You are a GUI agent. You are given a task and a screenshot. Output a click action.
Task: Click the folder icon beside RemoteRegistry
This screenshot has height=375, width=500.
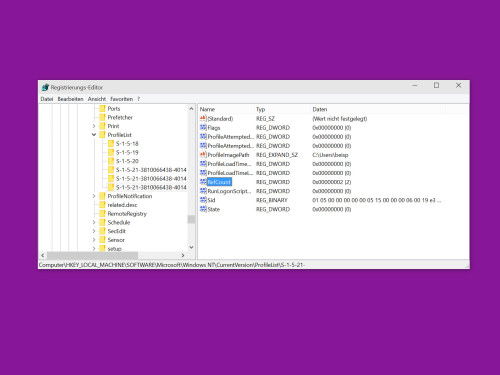[102, 214]
